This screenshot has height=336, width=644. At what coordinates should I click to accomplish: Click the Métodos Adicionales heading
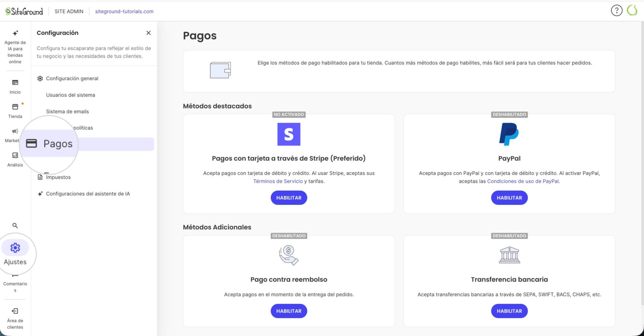pos(217,227)
